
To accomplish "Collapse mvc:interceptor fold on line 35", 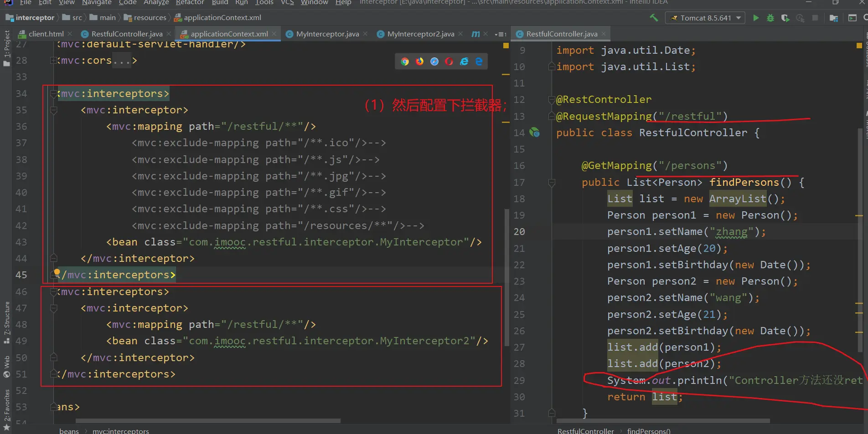I will click(53, 110).
